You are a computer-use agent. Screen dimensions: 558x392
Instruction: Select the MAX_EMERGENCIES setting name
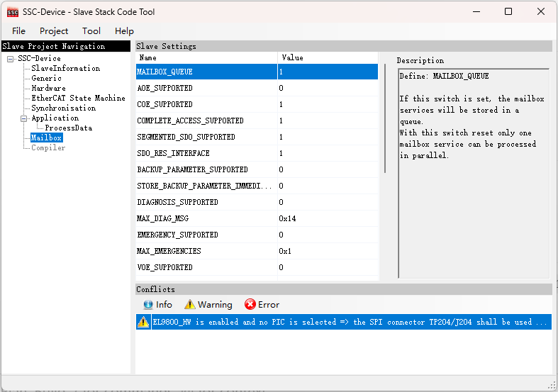(169, 251)
